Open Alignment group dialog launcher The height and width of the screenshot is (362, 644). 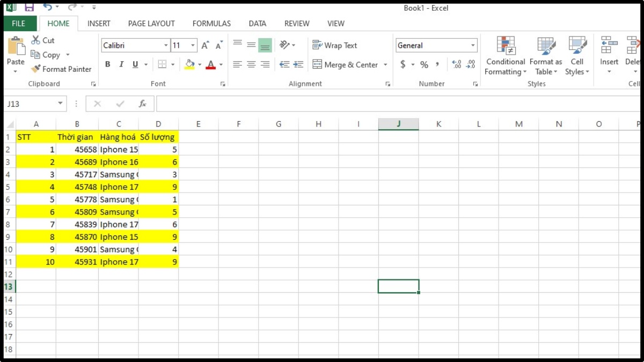(388, 84)
